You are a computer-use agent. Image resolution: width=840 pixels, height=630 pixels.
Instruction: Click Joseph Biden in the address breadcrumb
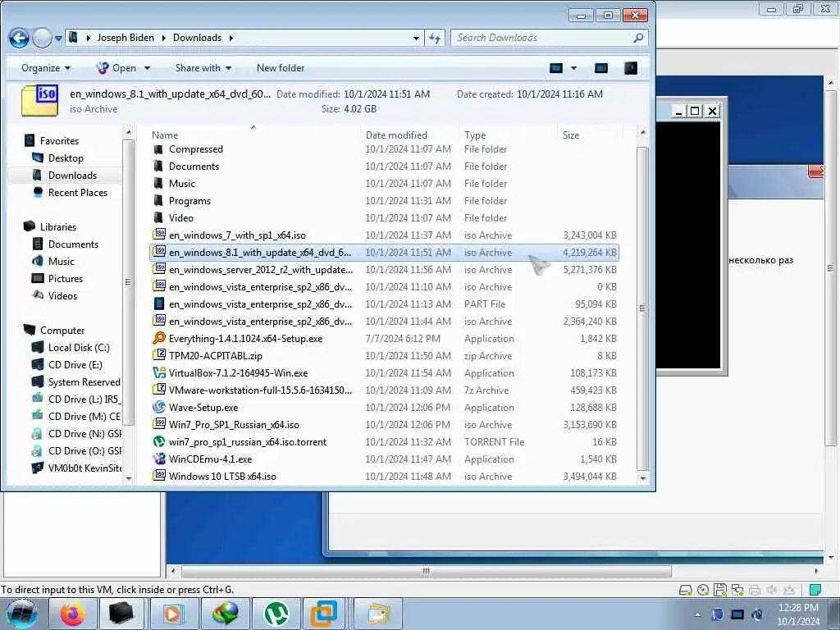pyautogui.click(x=126, y=38)
